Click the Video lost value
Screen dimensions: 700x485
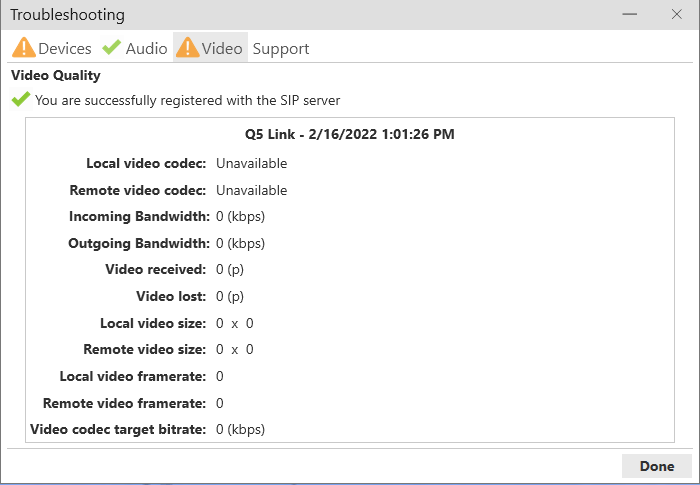(x=230, y=296)
